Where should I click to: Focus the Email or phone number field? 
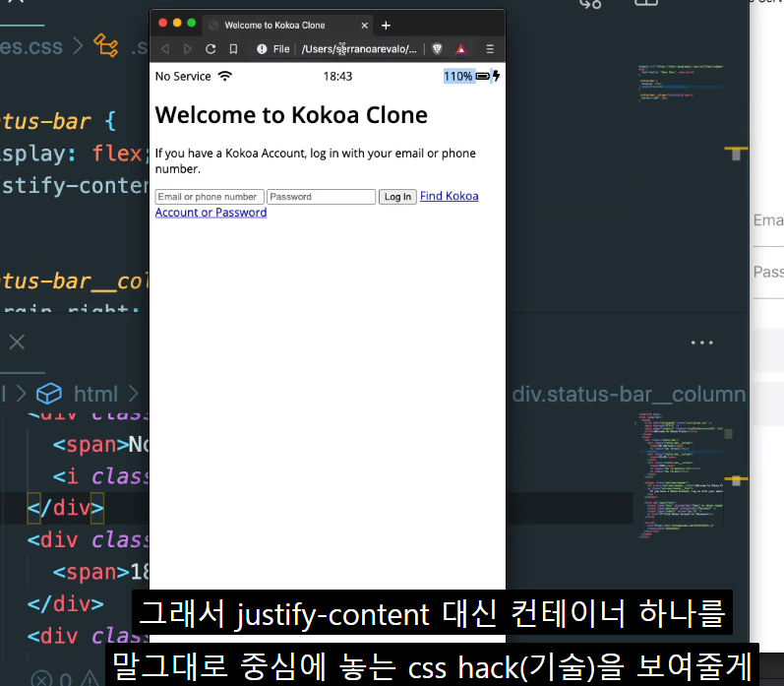pyautogui.click(x=210, y=197)
